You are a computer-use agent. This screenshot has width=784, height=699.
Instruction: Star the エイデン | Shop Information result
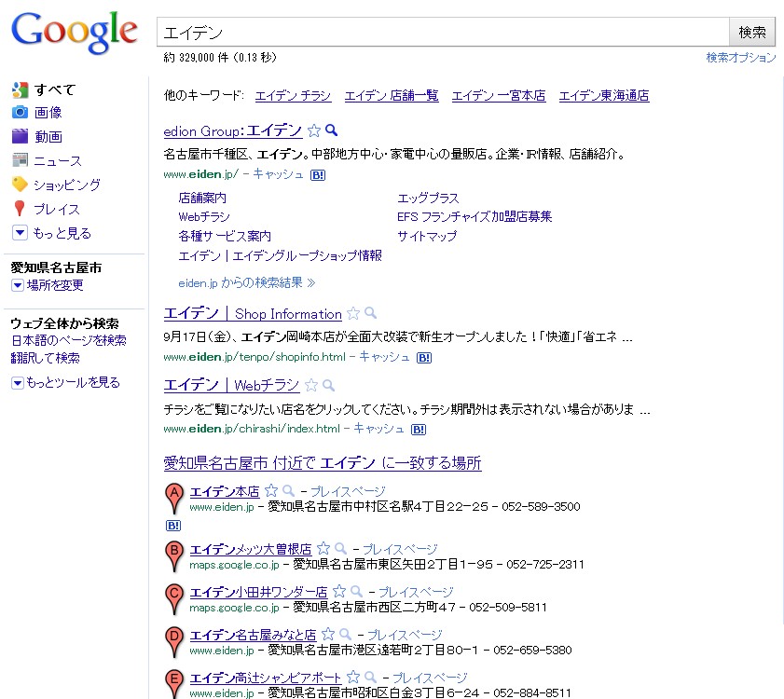[x=353, y=314]
